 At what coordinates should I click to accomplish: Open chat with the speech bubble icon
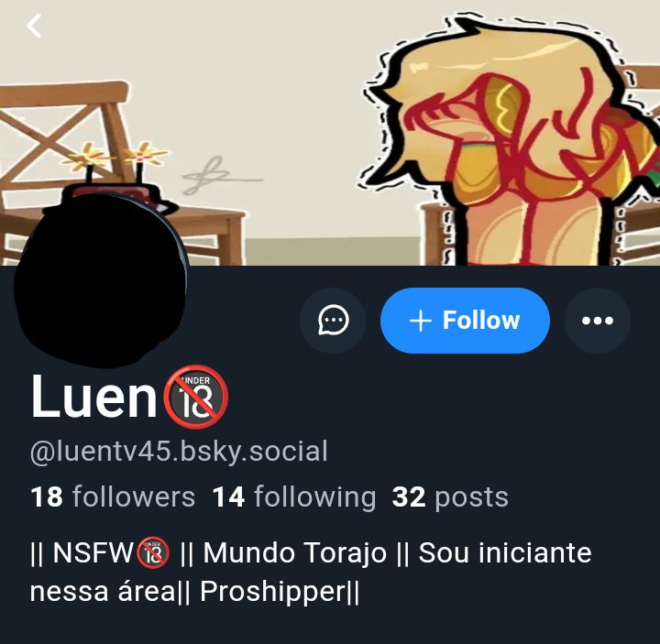pos(333,321)
